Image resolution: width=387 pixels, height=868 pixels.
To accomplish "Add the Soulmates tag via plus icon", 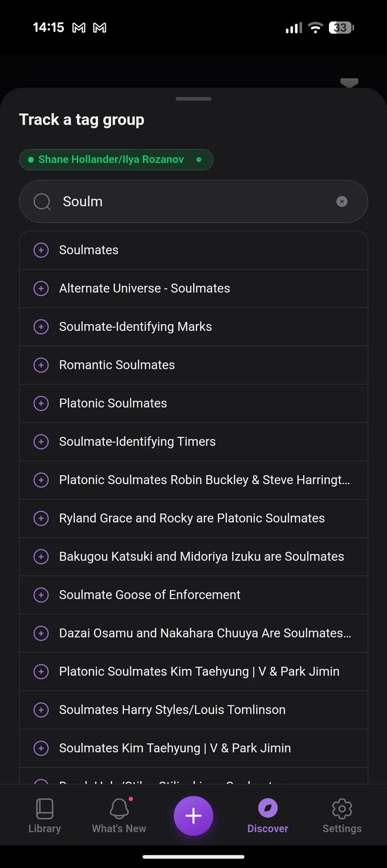I will [x=41, y=250].
